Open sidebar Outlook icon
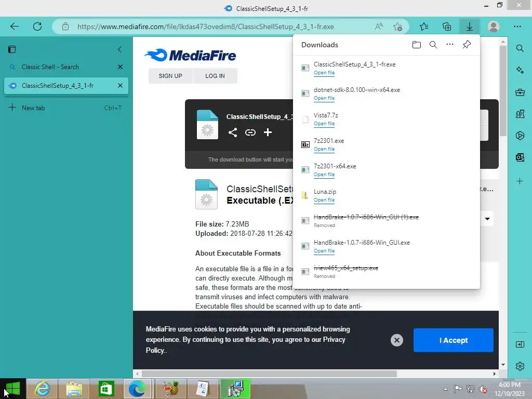The height and width of the screenshot is (399, 532). 520,157
